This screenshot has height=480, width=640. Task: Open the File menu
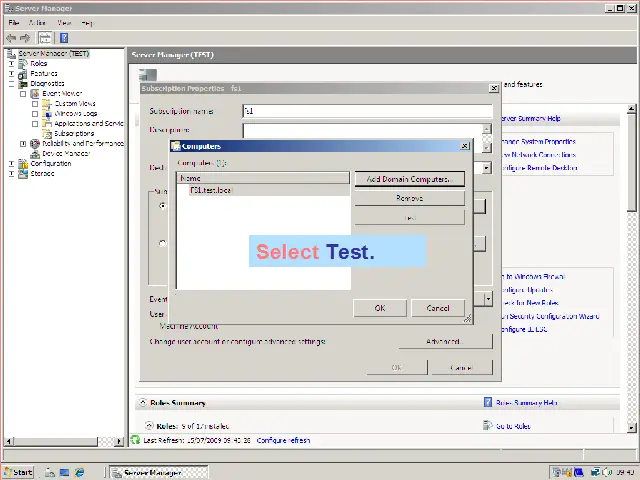click(14, 22)
